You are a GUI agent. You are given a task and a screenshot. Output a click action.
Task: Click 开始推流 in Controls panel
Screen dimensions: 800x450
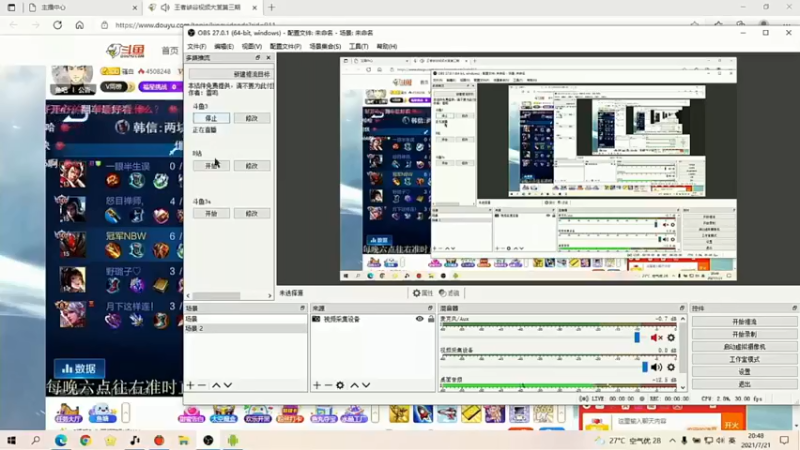coord(744,322)
